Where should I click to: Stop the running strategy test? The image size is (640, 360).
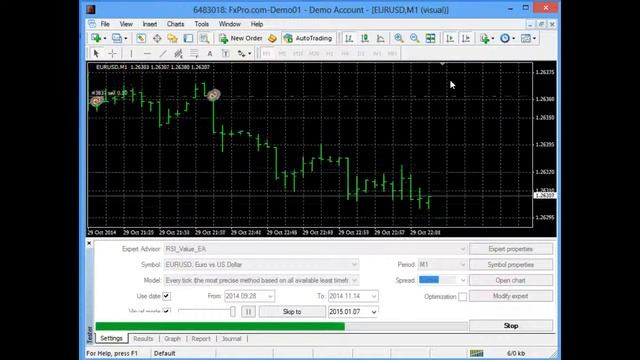click(511, 326)
